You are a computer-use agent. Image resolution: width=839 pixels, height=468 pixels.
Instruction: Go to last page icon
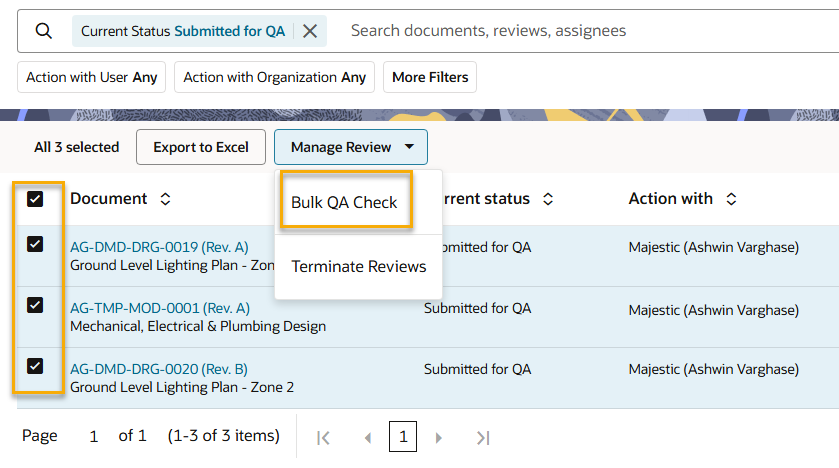coord(483,437)
